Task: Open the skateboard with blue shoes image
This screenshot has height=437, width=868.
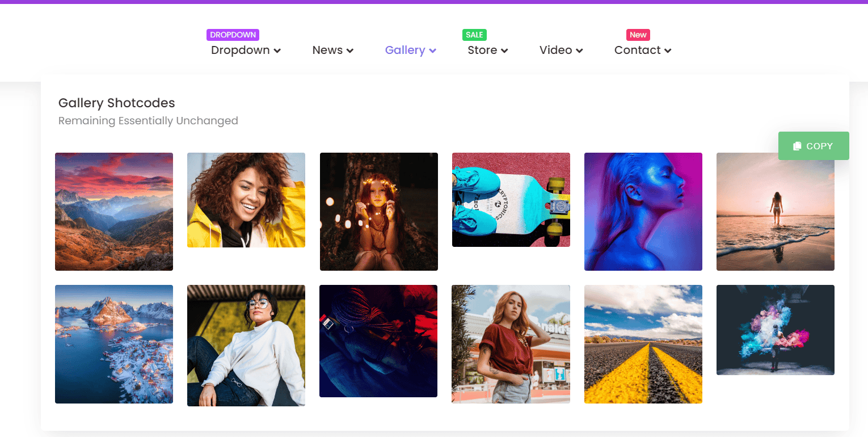Action: (x=511, y=200)
